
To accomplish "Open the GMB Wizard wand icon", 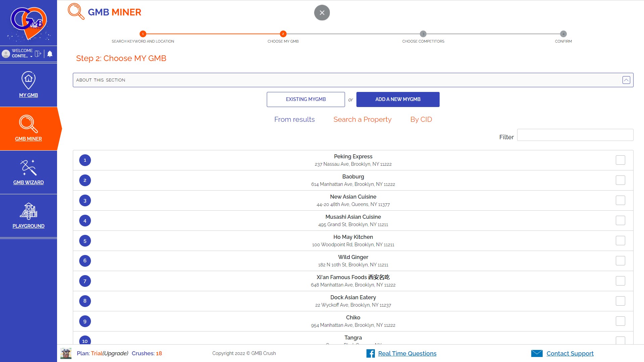I will (x=29, y=168).
